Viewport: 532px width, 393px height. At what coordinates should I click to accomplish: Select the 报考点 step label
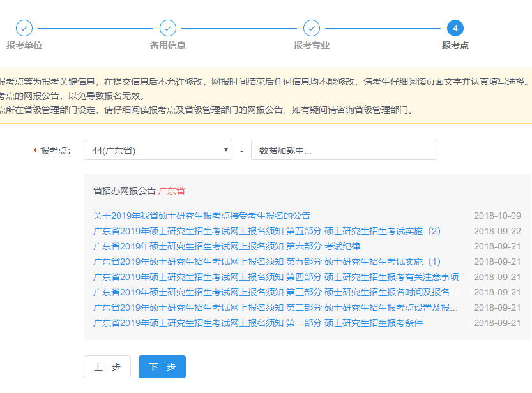(455, 46)
